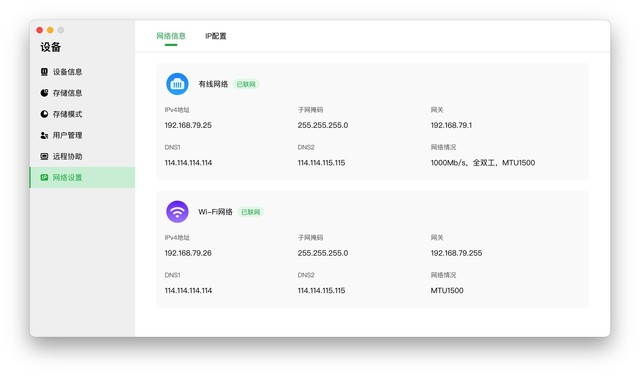The width and height of the screenshot is (640, 376).
Task: Click the 已联网 badge beside Wi-Fi网络
Action: (251, 212)
